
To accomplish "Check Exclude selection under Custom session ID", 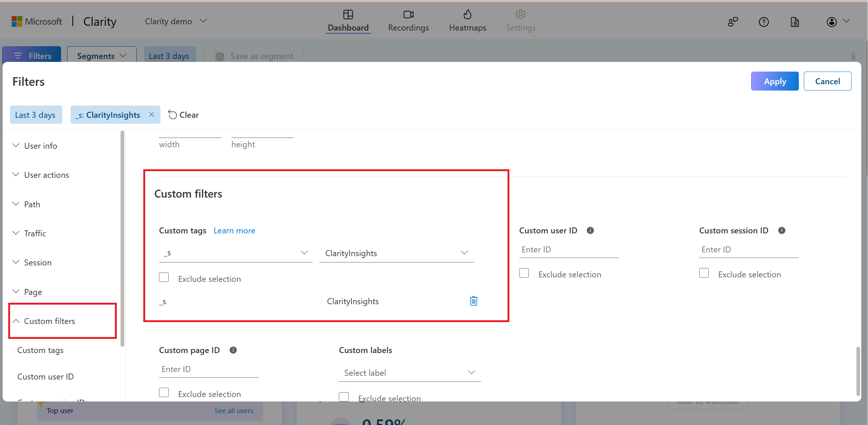I will 704,273.
